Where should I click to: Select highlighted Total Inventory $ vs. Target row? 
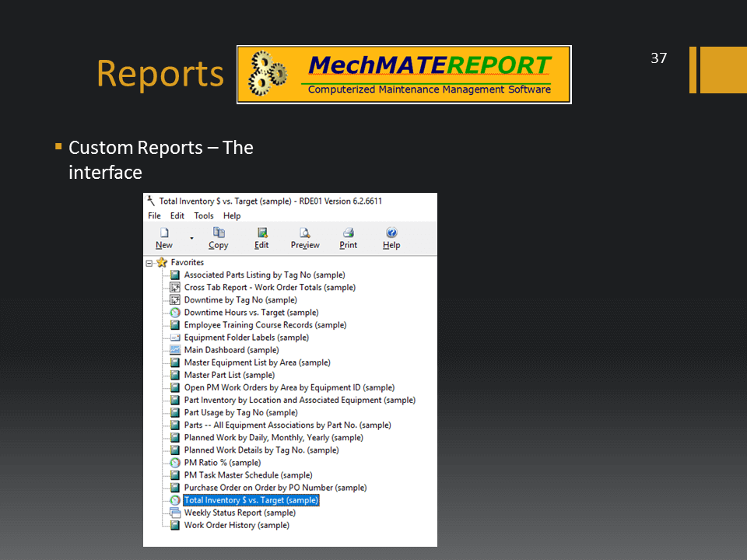coord(251,500)
